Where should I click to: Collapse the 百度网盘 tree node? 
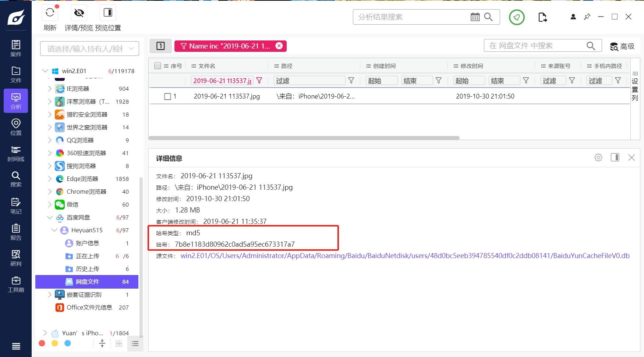(x=50, y=217)
